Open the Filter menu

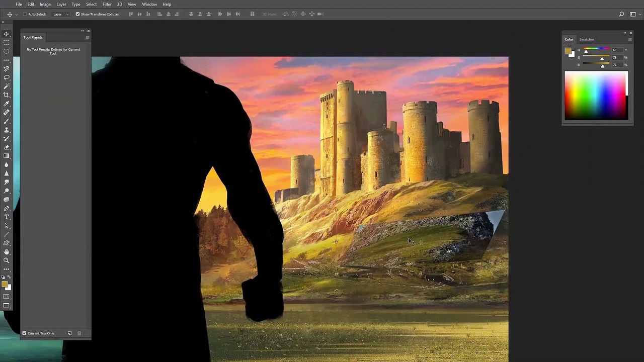click(107, 4)
